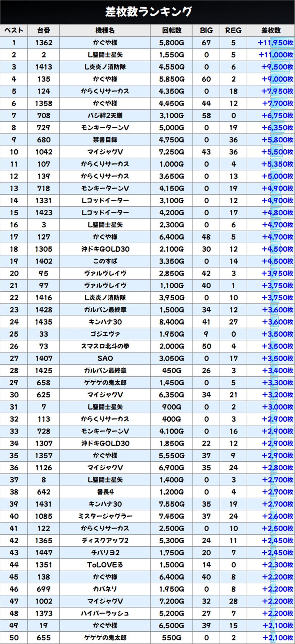Select the ToLOVEる machine name cell
The height and width of the screenshot is (644, 295).
coord(105,565)
